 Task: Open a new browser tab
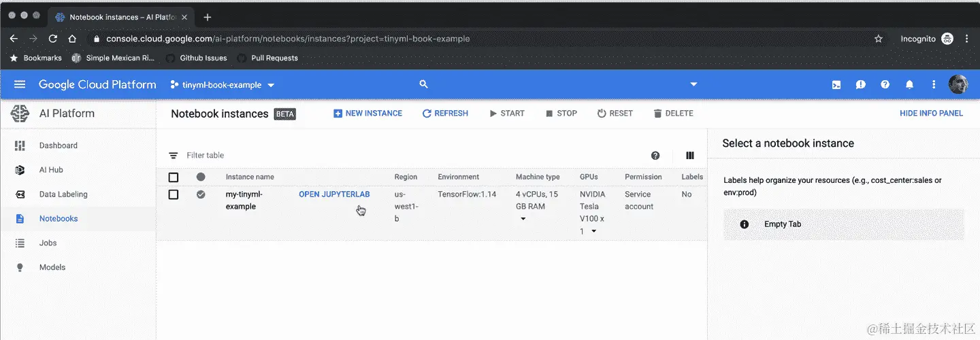click(x=208, y=17)
